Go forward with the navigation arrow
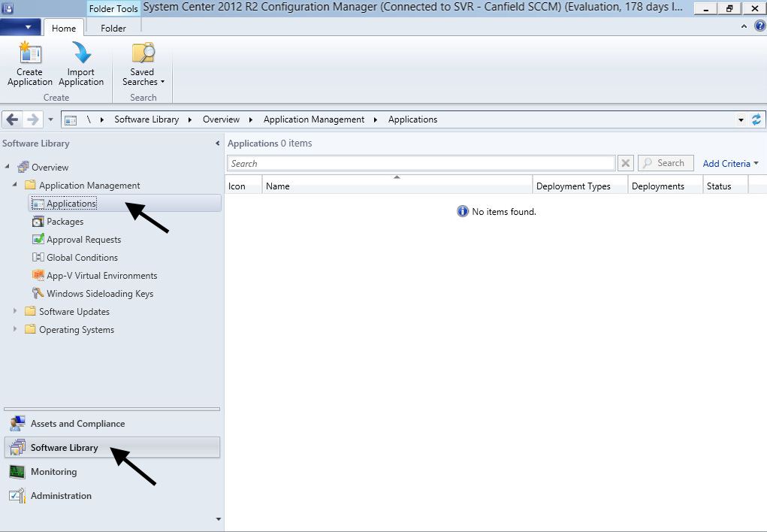767x532 pixels. [x=32, y=119]
